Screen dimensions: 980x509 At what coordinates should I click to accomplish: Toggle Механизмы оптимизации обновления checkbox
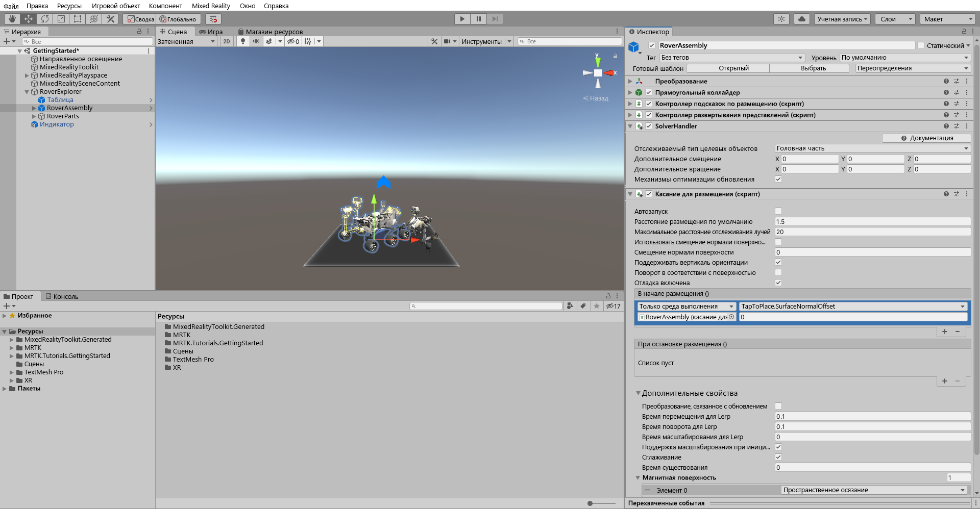click(x=778, y=179)
